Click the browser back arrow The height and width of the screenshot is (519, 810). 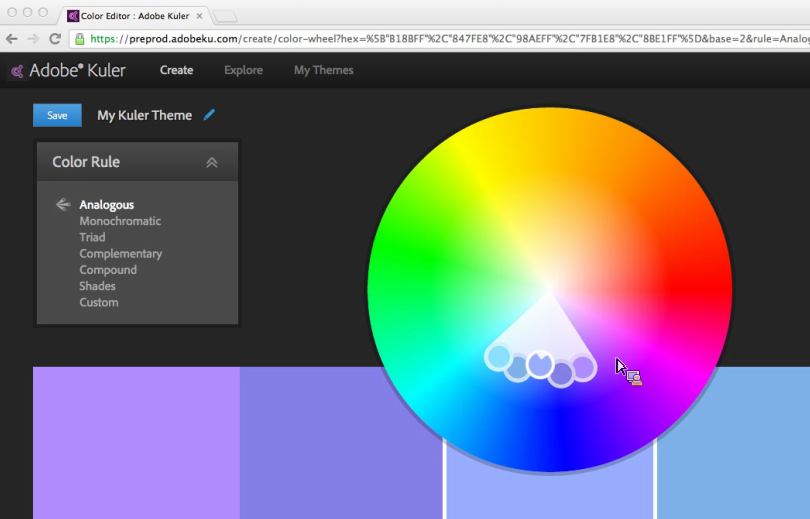pos(11,39)
